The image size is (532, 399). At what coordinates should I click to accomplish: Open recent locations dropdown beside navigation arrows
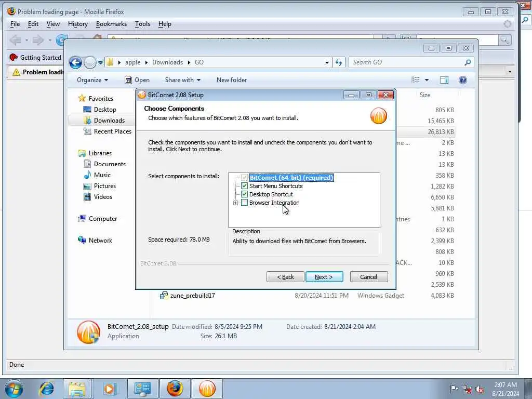[100, 63]
